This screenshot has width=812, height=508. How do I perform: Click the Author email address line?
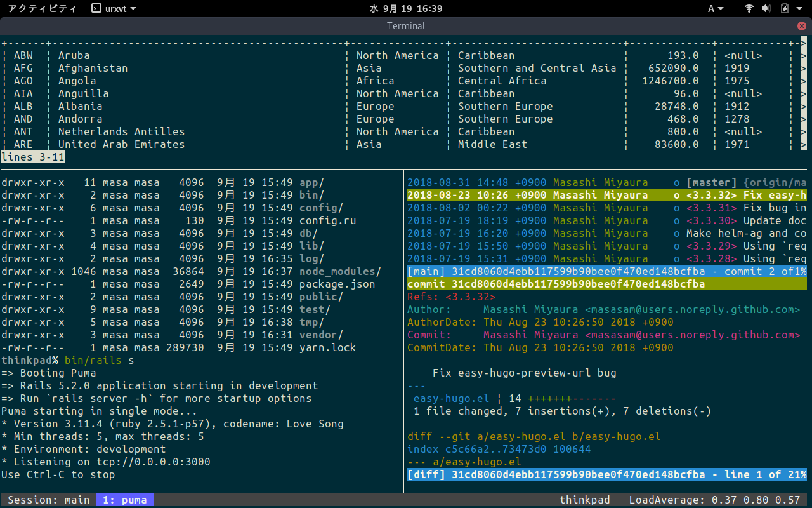604,309
